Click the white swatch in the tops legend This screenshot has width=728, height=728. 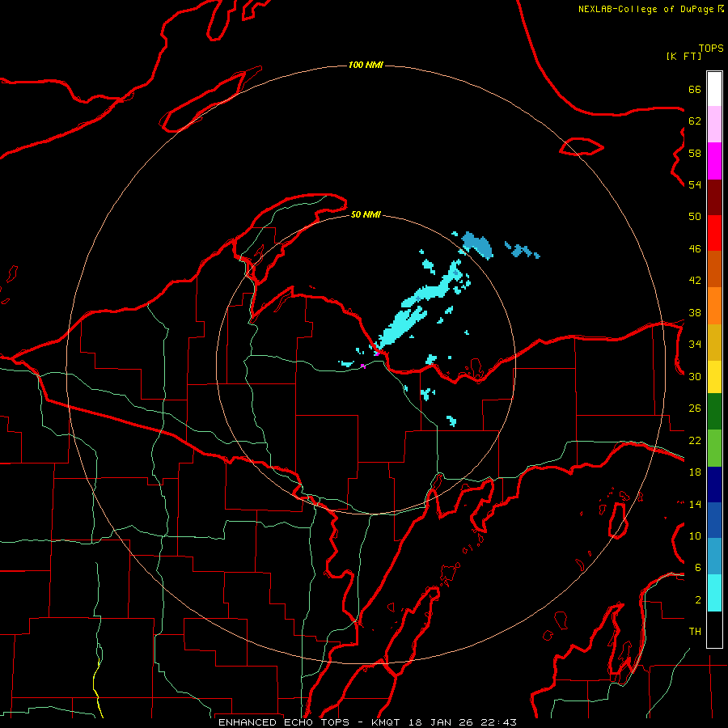click(714, 89)
